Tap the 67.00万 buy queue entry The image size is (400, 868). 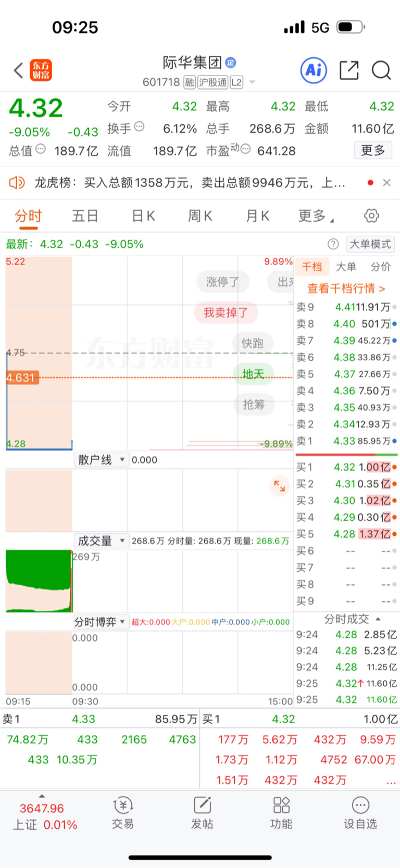click(x=375, y=760)
